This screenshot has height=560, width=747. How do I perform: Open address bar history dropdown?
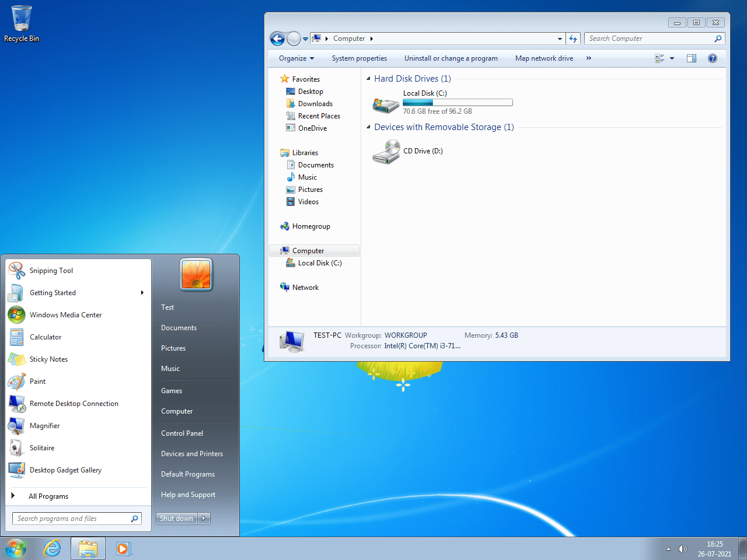(x=560, y=38)
